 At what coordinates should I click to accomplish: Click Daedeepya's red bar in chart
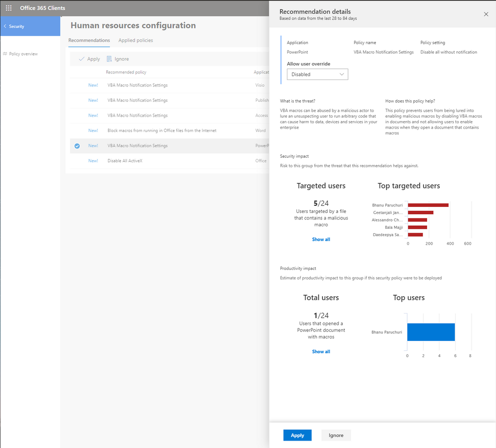pos(416,235)
